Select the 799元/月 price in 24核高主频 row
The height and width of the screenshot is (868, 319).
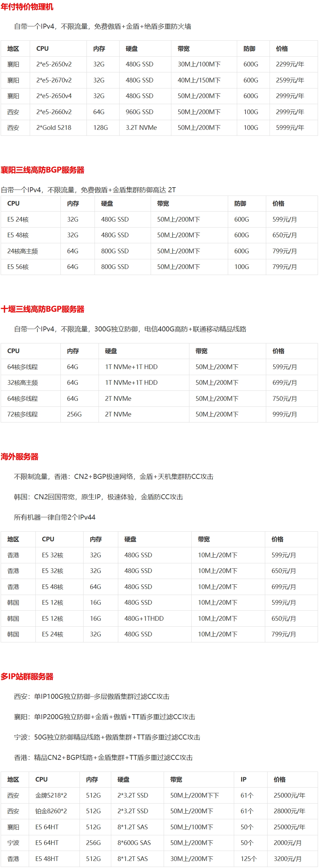pos(285,251)
